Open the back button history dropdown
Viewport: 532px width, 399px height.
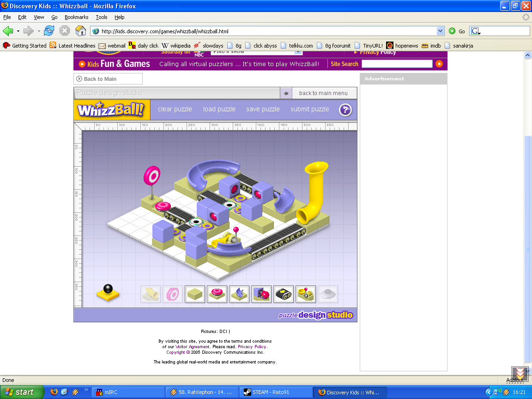pos(18,31)
